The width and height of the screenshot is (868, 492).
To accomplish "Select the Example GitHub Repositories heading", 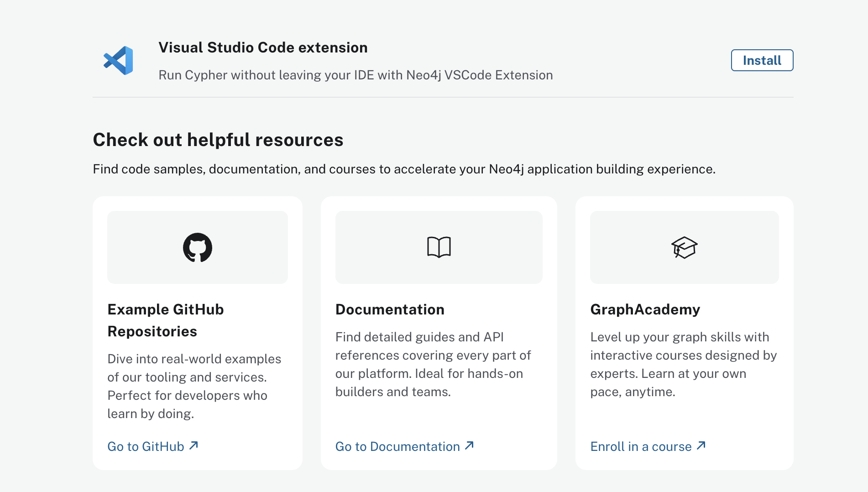I will (166, 320).
